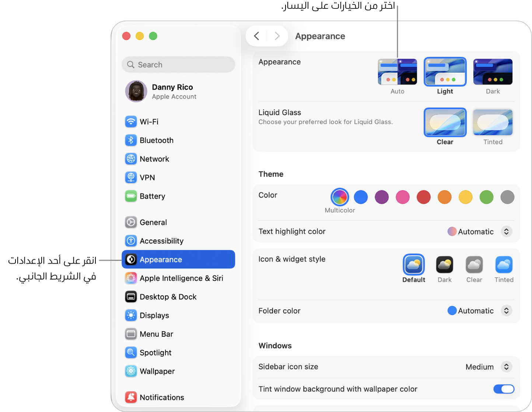Click the Spotlight magnifier icon
Image resolution: width=532 pixels, height=412 pixels.
[x=131, y=353]
